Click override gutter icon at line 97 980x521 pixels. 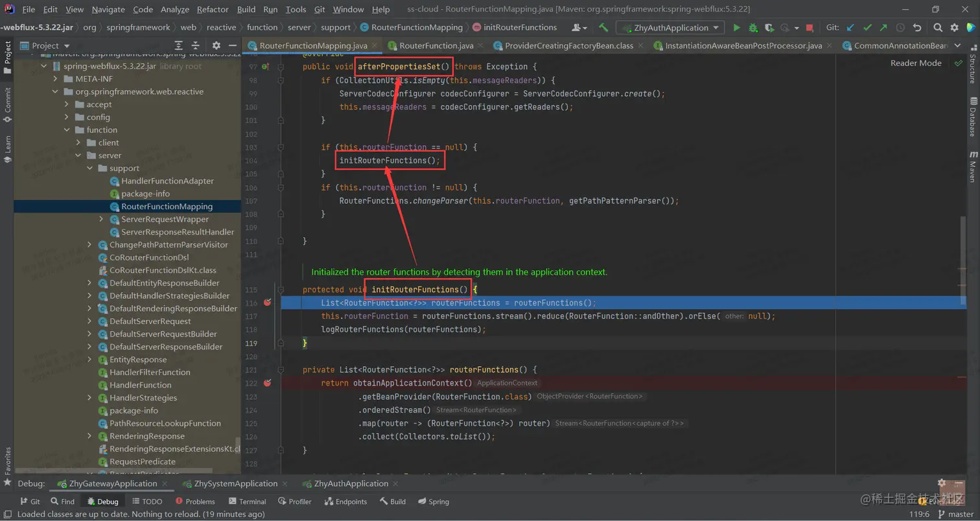click(266, 67)
